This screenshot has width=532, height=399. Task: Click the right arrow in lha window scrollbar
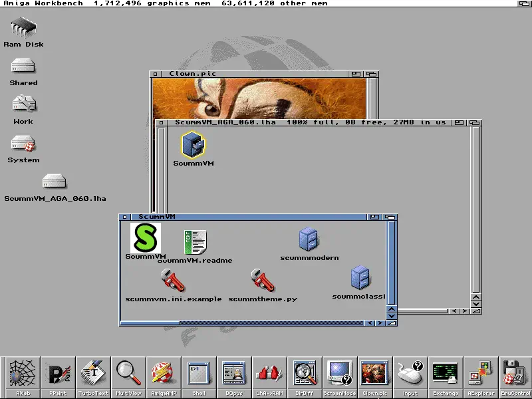pos(465,311)
